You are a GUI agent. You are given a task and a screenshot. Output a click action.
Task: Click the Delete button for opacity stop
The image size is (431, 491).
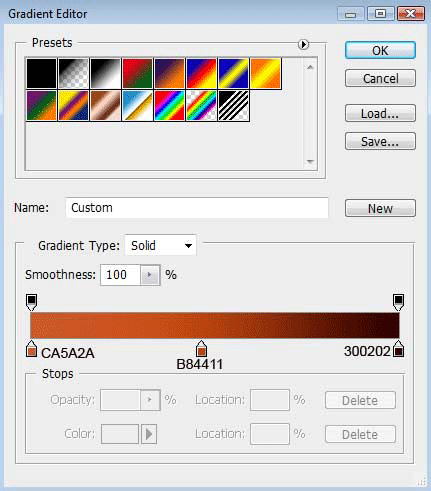pyautogui.click(x=360, y=400)
